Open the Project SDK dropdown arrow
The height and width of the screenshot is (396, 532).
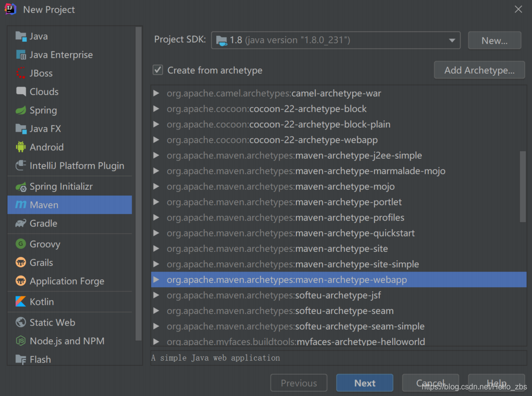[x=452, y=40]
